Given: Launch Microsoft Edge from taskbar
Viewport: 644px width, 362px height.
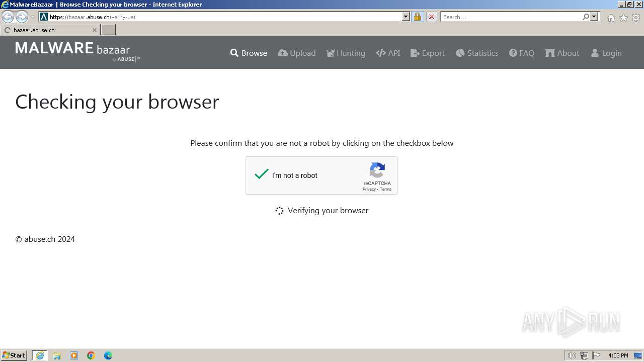Looking at the screenshot, I should click(x=108, y=355).
